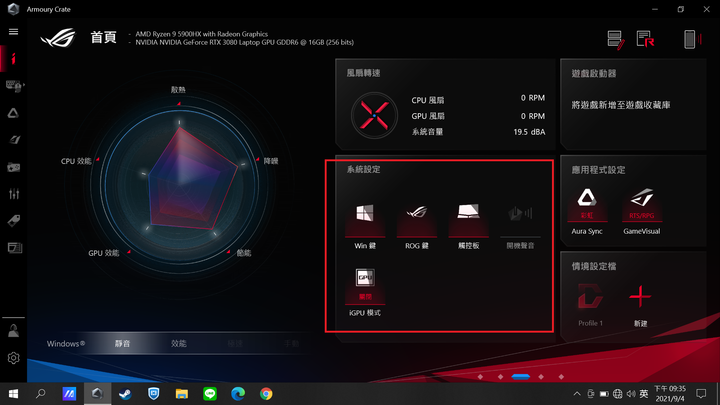Click the top-right icon with red R
This screenshot has height=405, width=720.
point(645,39)
